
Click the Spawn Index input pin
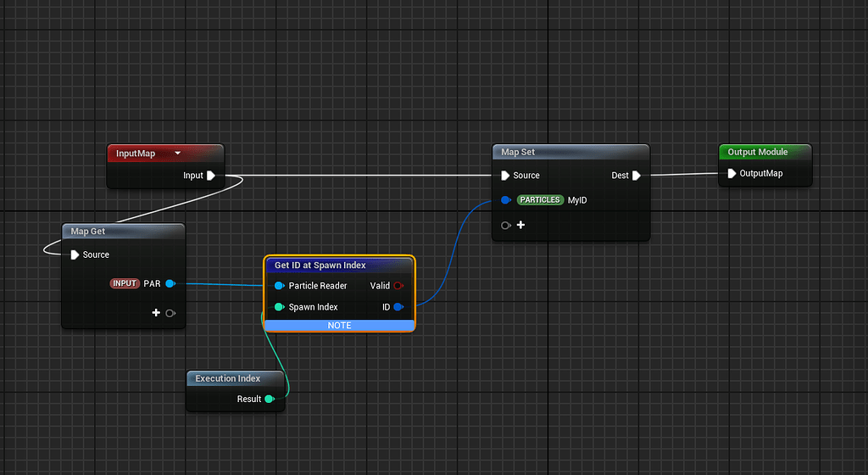point(279,307)
